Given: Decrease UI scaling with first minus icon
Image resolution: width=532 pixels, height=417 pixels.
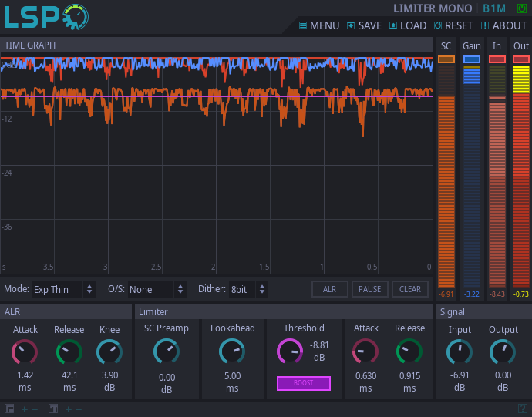Looking at the screenshot, I should click(35, 409).
